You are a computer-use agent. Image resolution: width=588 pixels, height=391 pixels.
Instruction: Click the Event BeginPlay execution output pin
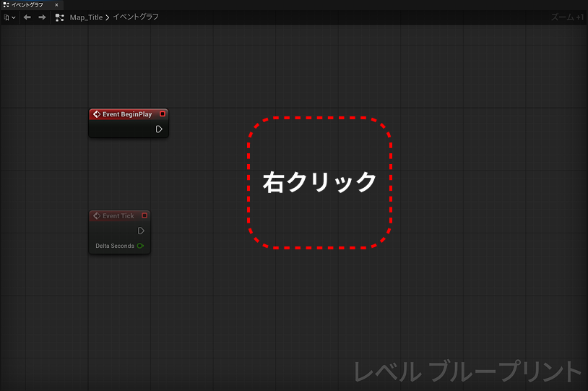[159, 129]
